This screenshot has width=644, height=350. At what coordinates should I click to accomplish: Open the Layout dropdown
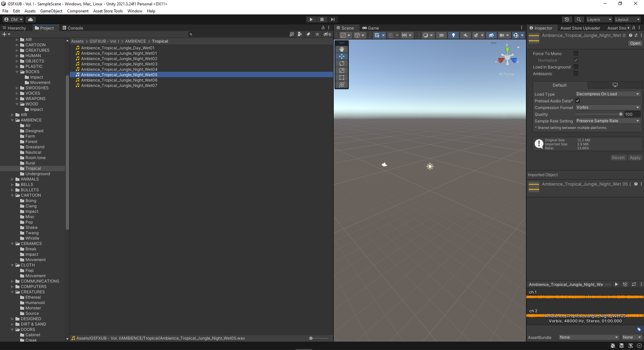pyautogui.click(x=627, y=19)
